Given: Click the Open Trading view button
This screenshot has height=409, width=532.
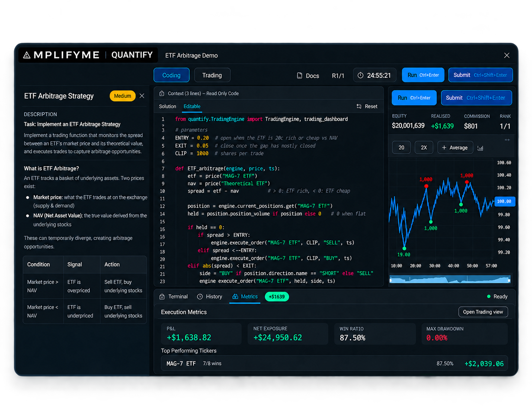Looking at the screenshot, I should click(x=483, y=312).
